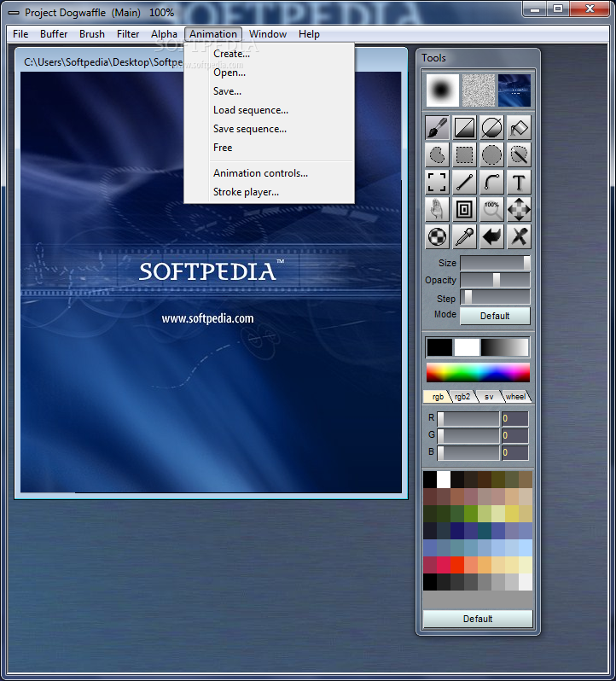This screenshot has height=681, width=616.
Task: Pick a color from the rainbow spectrum bar
Action: pos(478,372)
